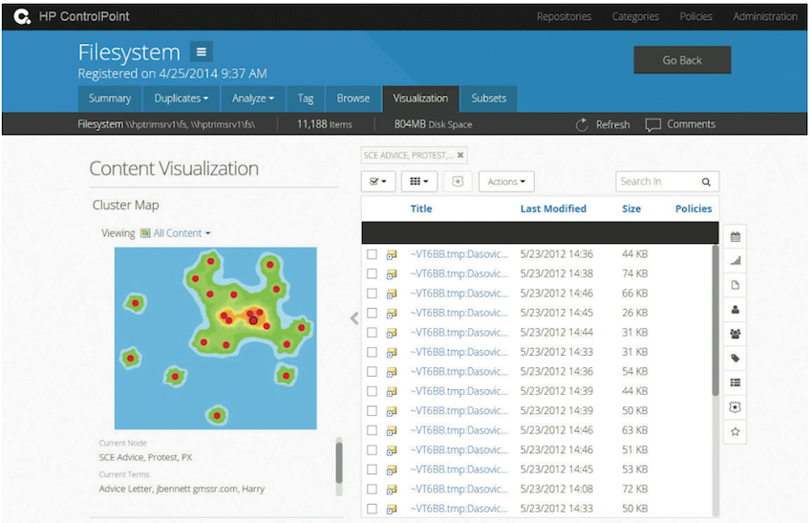Check the box for the 53 KB file

coord(372,469)
